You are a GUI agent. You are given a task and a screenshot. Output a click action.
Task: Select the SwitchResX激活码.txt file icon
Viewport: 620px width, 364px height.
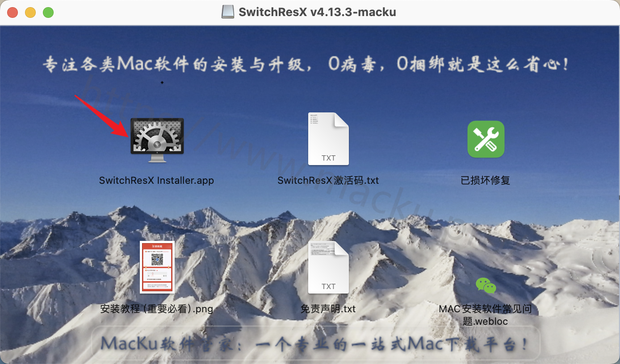click(x=328, y=139)
